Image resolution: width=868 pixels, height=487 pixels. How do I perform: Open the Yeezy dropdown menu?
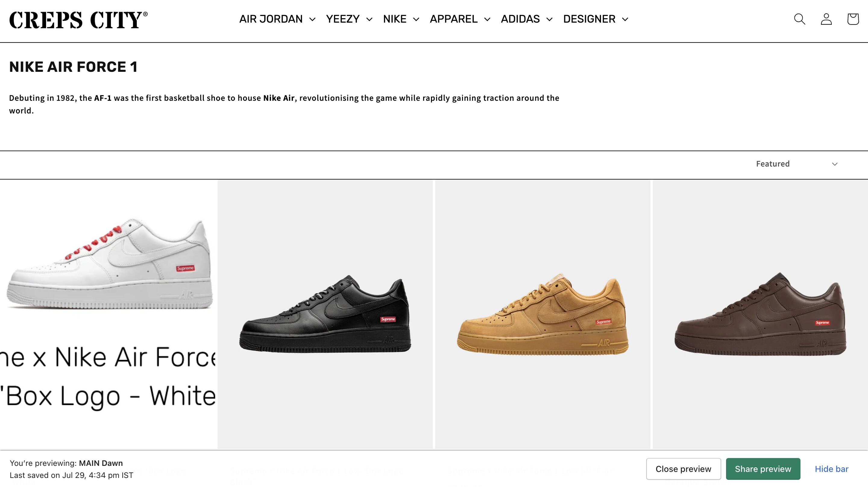[349, 19]
